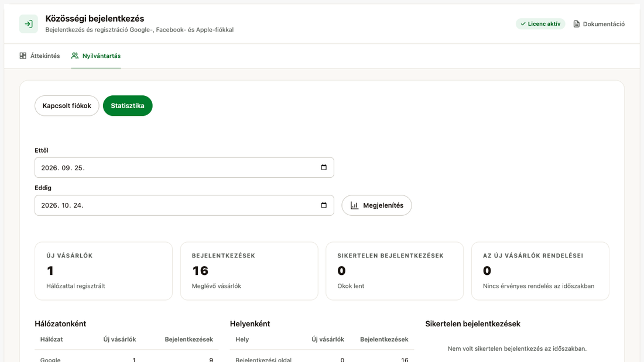Click the document icon beside Dokumentáció
644x362 pixels.
click(x=577, y=24)
